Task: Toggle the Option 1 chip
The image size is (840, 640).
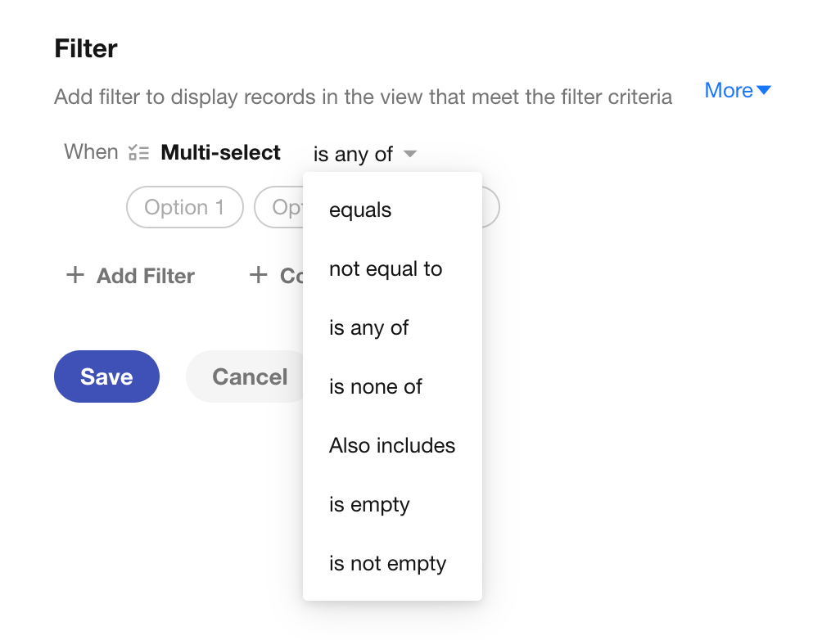Action: coord(185,207)
